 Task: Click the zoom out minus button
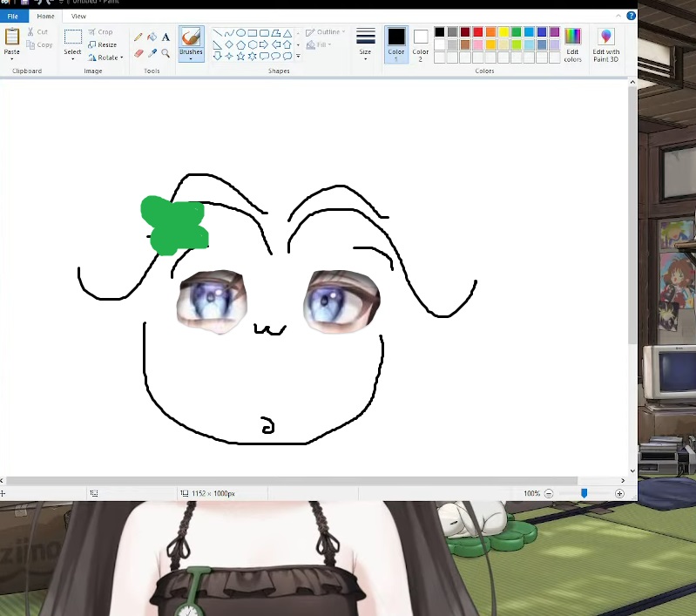[549, 493]
